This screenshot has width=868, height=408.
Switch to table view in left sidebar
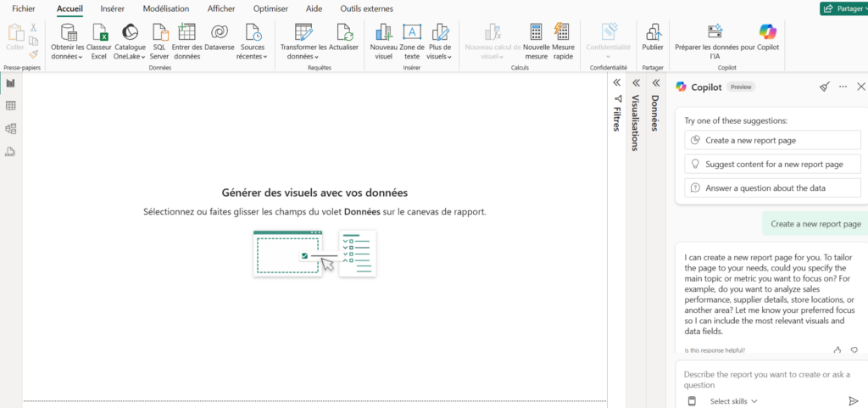tap(11, 106)
